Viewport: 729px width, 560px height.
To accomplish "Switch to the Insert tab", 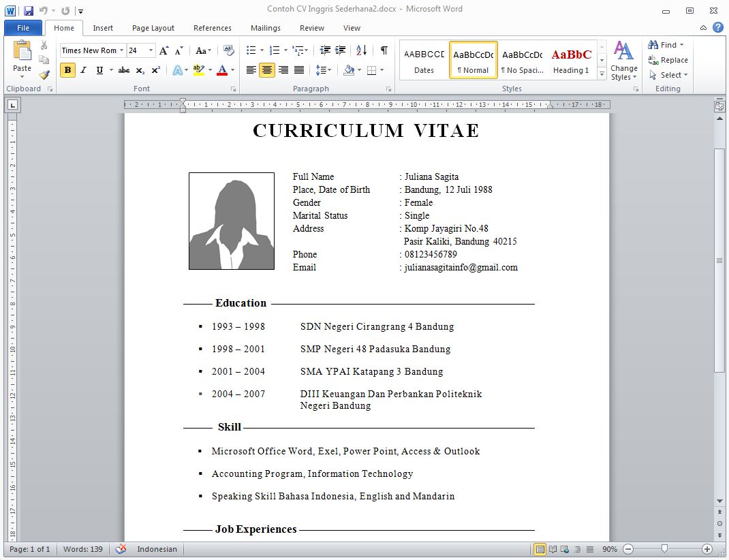I will (103, 28).
